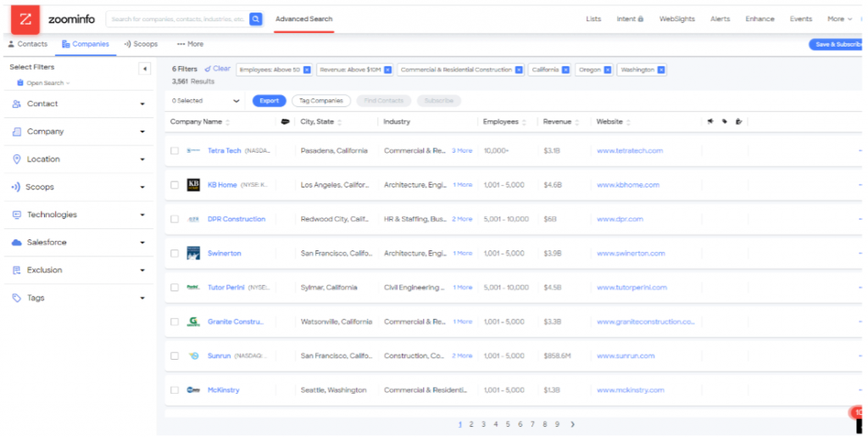Select the Tutor Perini row checkbox
Viewport: 868px width, 437px height.
tap(175, 288)
